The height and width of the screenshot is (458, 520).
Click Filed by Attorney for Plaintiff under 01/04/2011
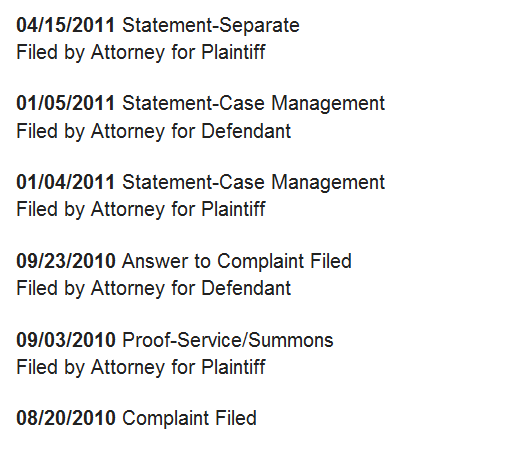coord(141,210)
